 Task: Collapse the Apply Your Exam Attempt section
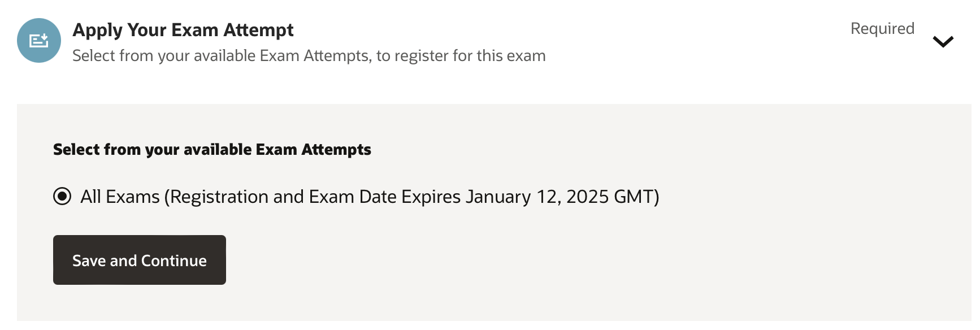943,41
